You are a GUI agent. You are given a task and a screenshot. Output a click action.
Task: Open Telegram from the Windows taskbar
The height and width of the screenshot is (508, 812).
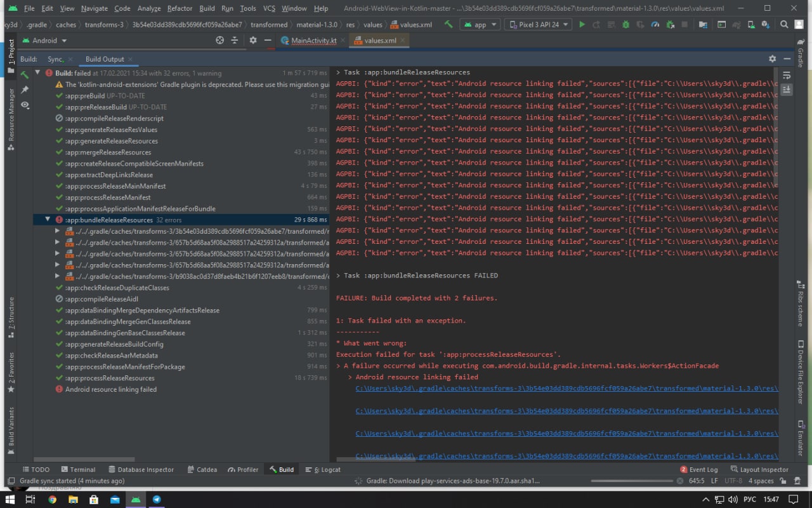click(x=157, y=500)
